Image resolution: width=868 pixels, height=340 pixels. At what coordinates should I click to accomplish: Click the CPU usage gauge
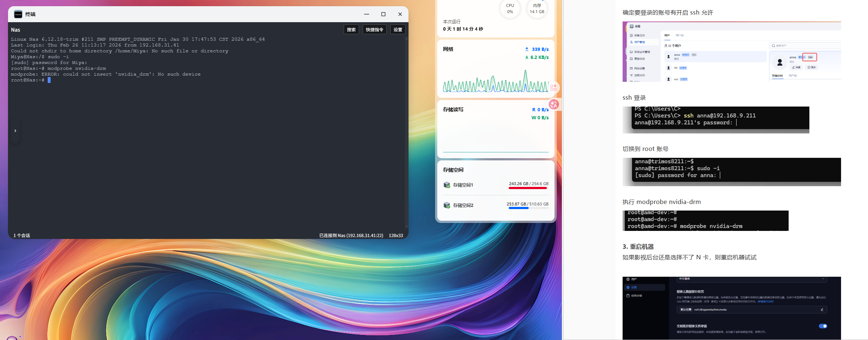[x=510, y=8]
